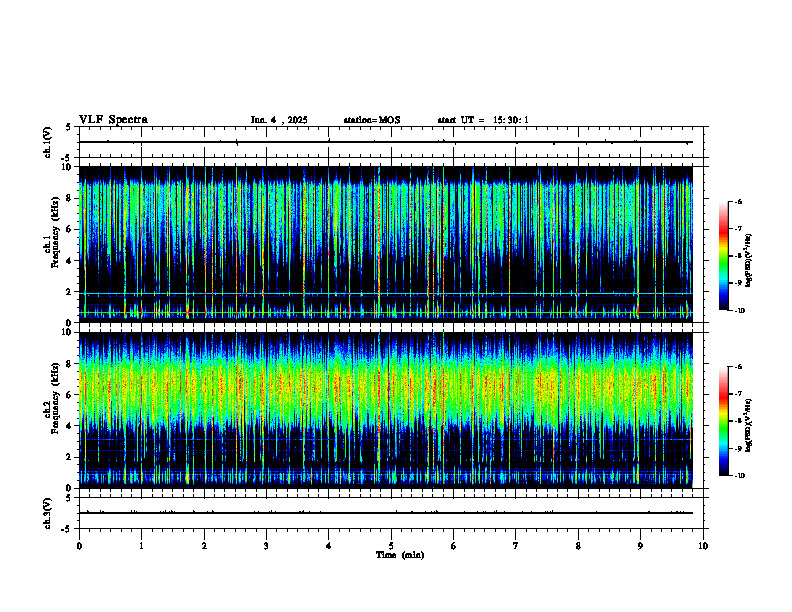
Task: Select the ch.2 colorbar log(PSD) unit label
Action: click(x=748, y=425)
